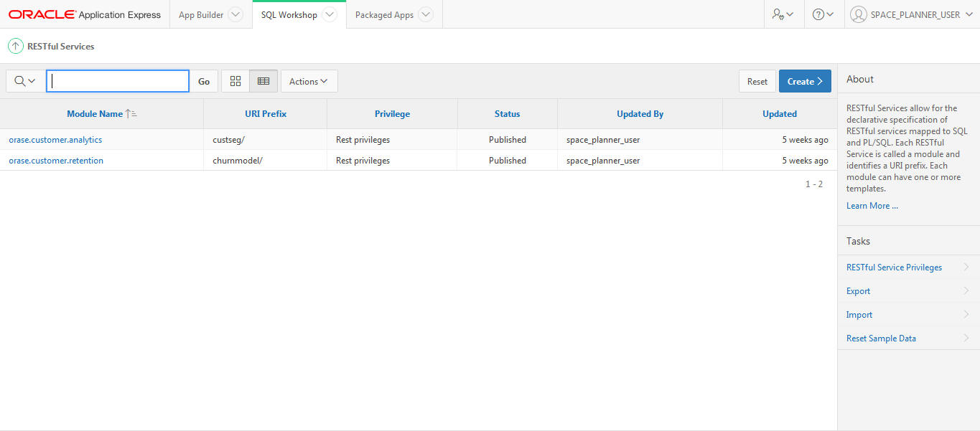Screen dimensions: 980x431
Task: Open the Reset Sample Data task
Action: pos(881,338)
